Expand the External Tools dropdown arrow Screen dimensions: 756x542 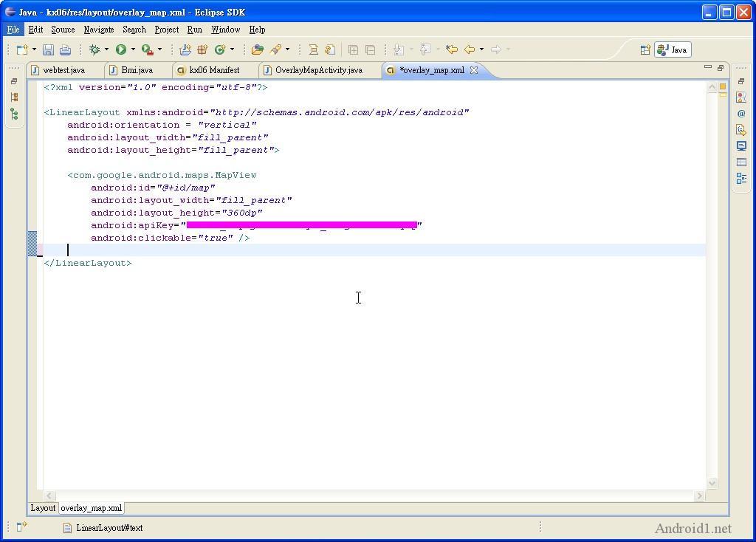pos(159,49)
